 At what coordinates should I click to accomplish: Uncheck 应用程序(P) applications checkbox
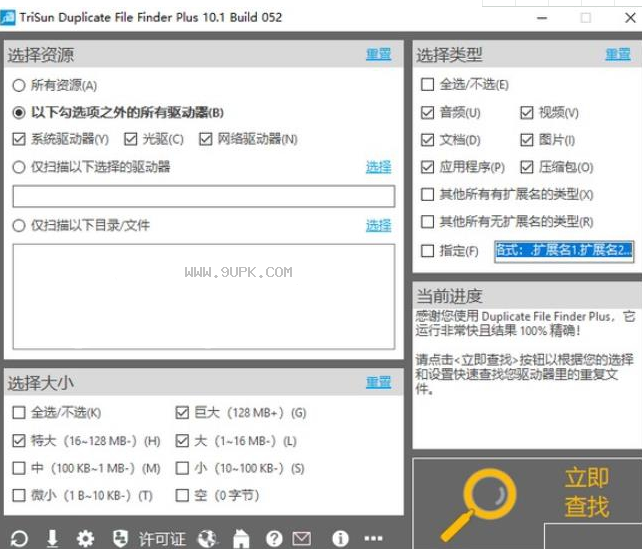[x=427, y=167]
